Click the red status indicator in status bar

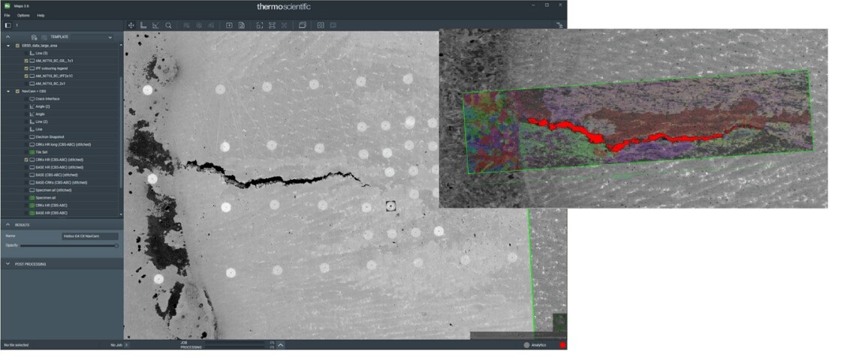click(x=562, y=346)
